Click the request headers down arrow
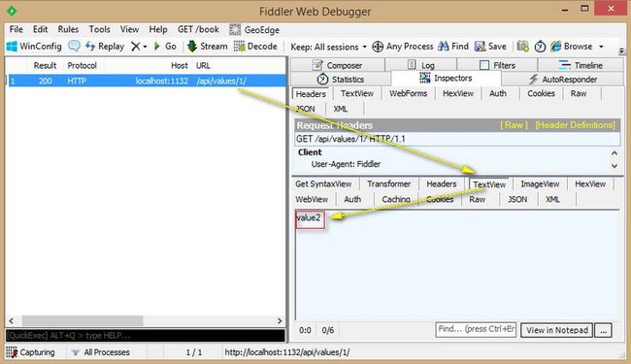Image resolution: width=631 pixels, height=364 pixels. 614,166
